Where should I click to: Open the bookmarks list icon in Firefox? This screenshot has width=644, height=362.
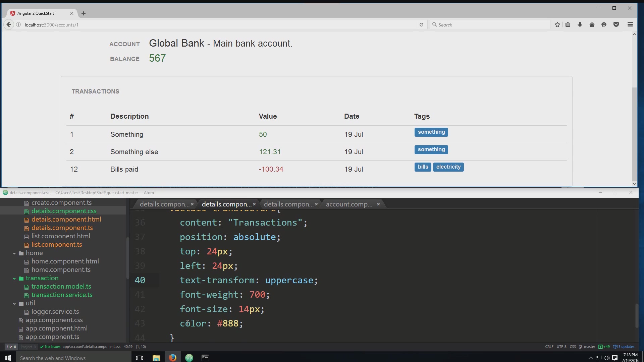(x=568, y=24)
